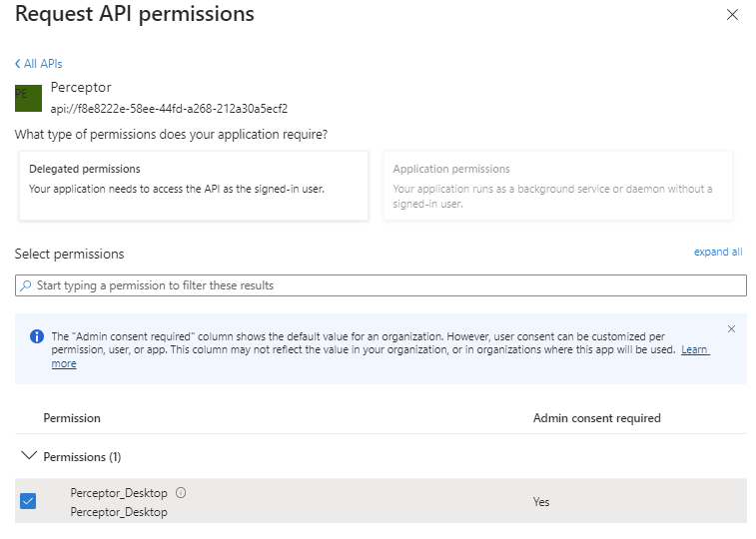Select the Delegated permissions card
The image size is (756, 539).
(194, 186)
